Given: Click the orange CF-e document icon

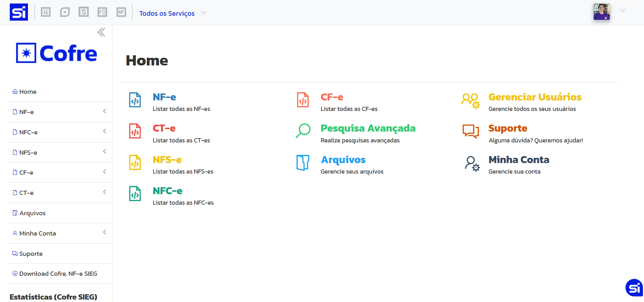Looking at the screenshot, I should tap(303, 100).
